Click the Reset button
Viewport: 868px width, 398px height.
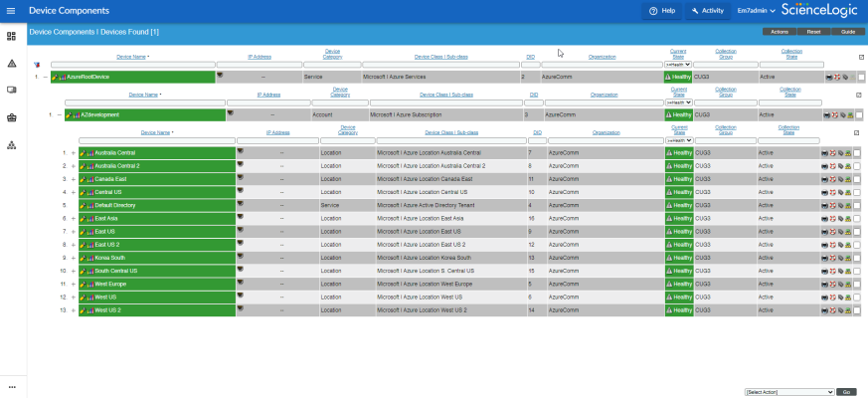tap(813, 32)
